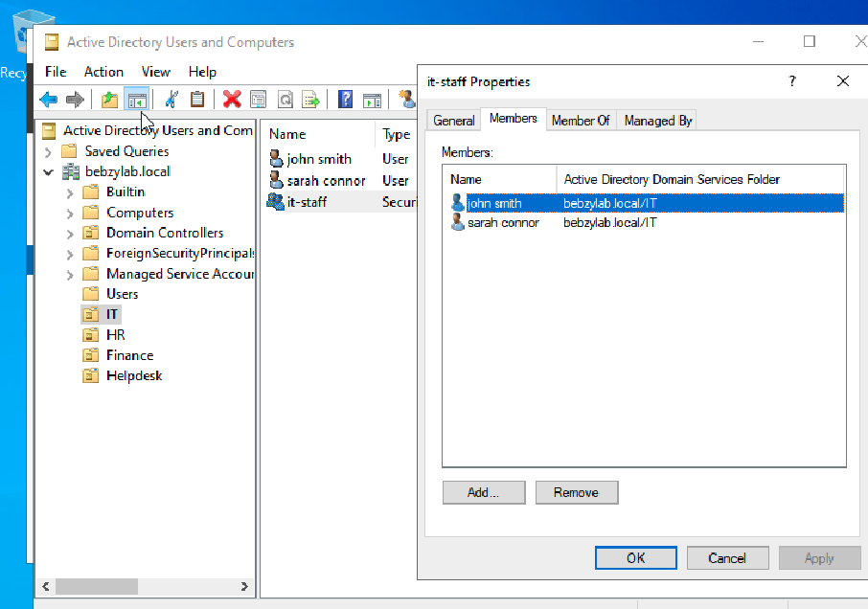Image resolution: width=868 pixels, height=609 pixels.
Task: Click Active Directory Domain Services Folder header
Action: tap(699, 179)
